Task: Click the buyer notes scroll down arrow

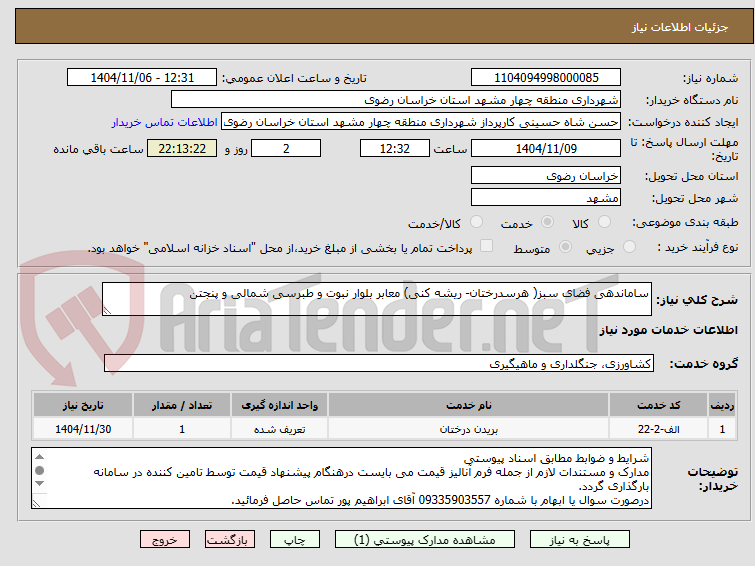Action: click(39, 483)
